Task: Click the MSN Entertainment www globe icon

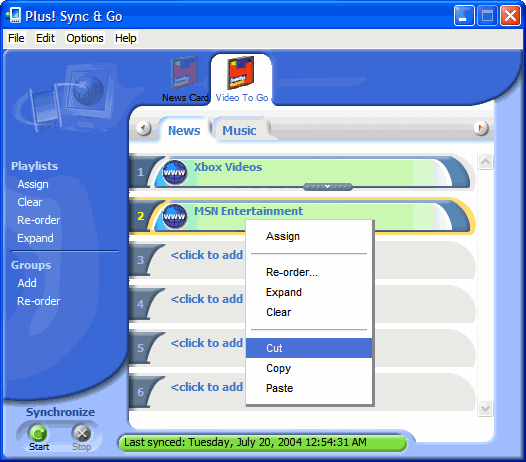Action: coord(174,216)
